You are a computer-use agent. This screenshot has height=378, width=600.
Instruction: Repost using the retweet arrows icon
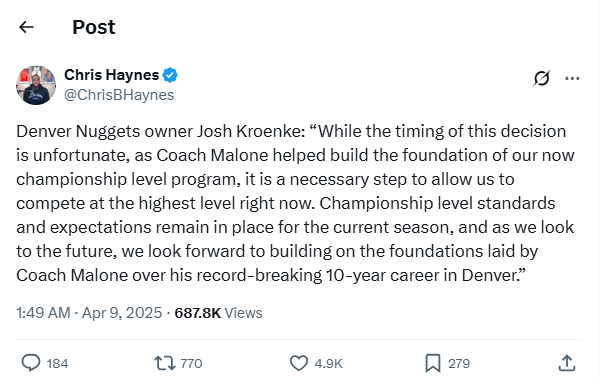pyautogui.click(x=165, y=363)
